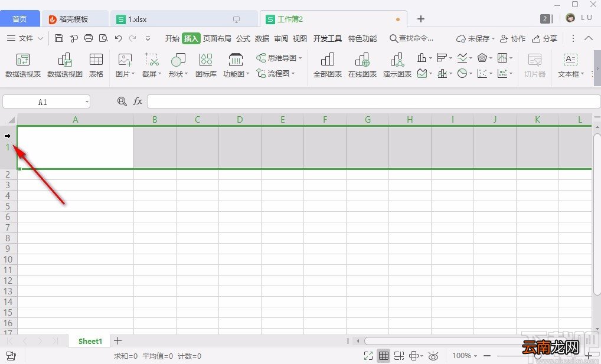The height and width of the screenshot is (364, 601).
Task: Open the Unsaved (未保存) cloud dropdown
Action: [x=475, y=39]
